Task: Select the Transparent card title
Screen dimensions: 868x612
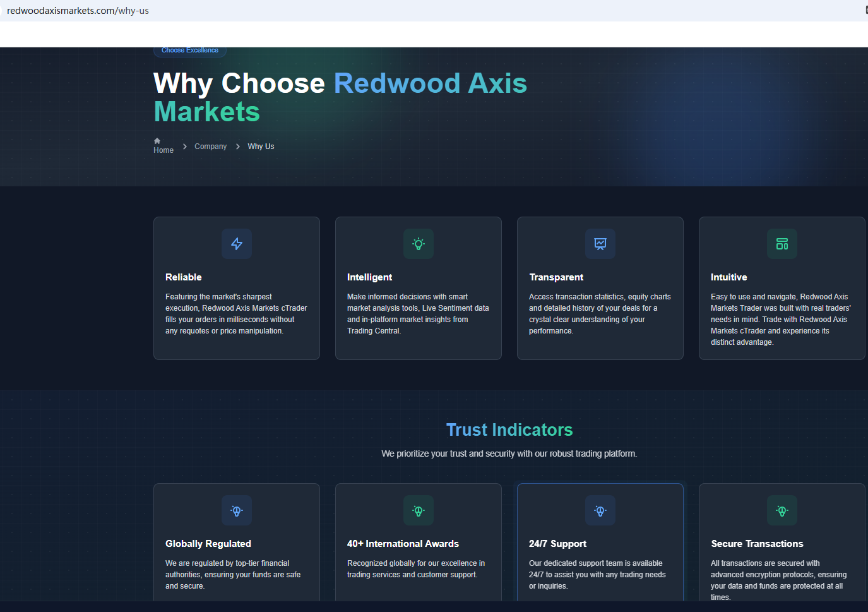Action: 556,277
